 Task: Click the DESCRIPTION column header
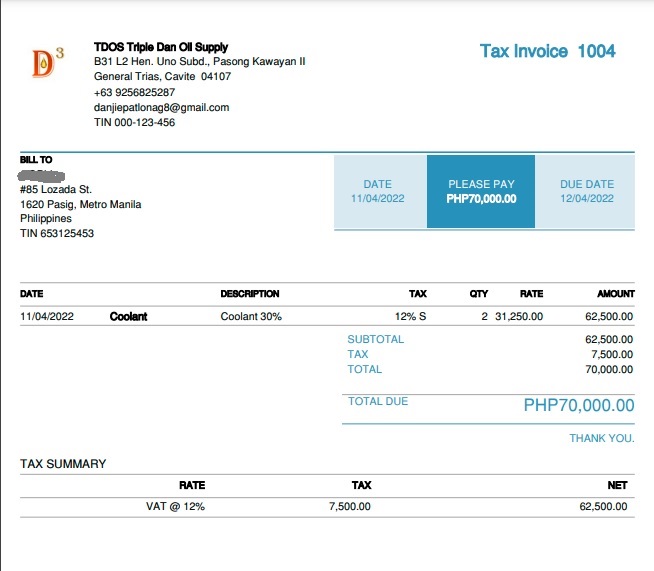[250, 294]
